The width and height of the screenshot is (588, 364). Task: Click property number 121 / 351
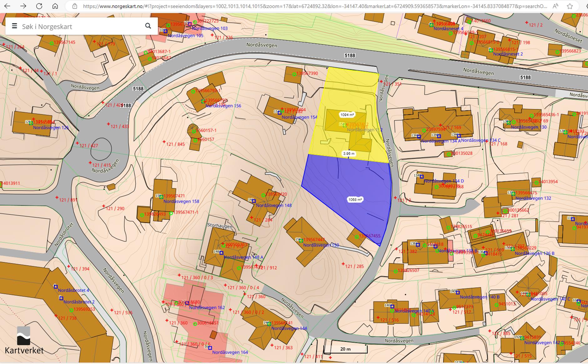[392, 84]
